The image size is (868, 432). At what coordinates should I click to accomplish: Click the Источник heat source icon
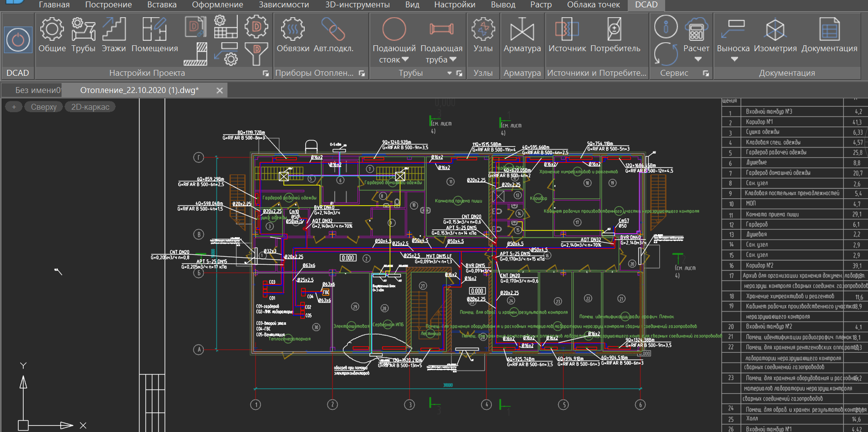(x=567, y=34)
